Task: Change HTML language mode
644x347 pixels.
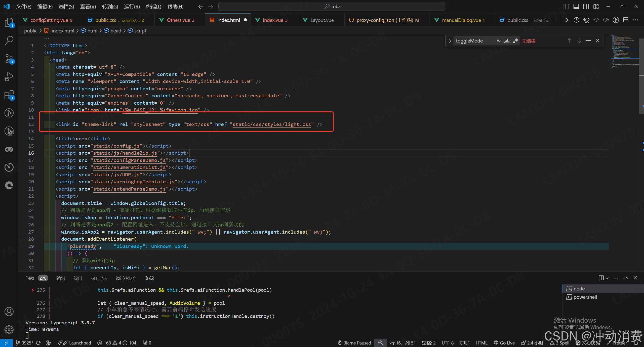Action: pyautogui.click(x=481, y=343)
